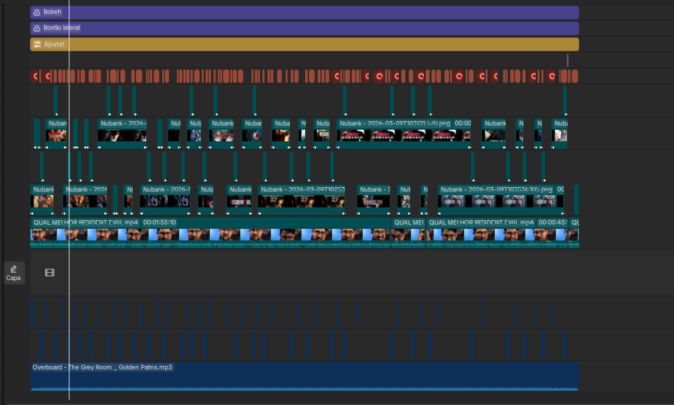The width and height of the screenshot is (674, 405).
Task: Click the effect icon on the Bokeh clip
Action: click(x=37, y=12)
